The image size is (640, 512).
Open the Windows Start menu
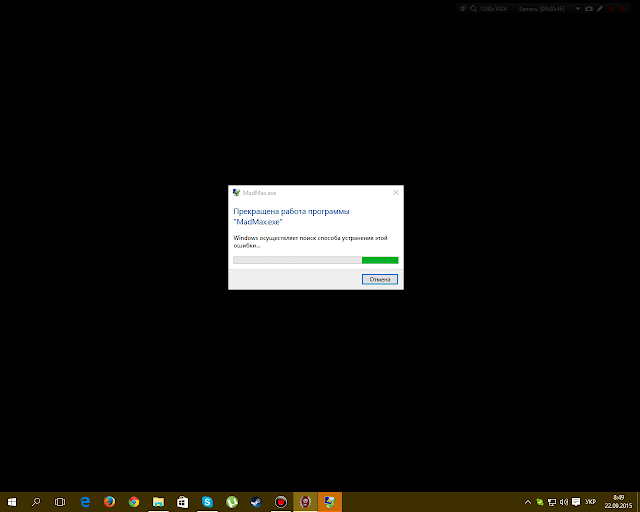12,502
